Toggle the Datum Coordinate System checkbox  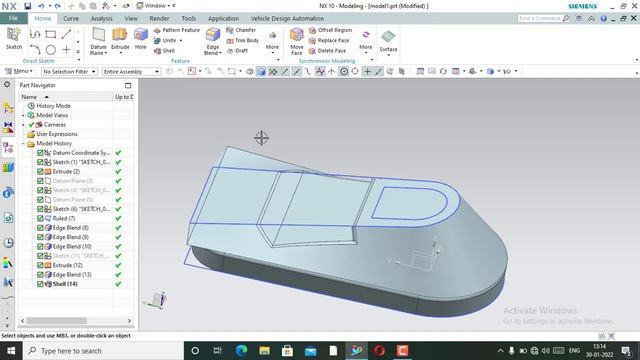click(x=40, y=153)
